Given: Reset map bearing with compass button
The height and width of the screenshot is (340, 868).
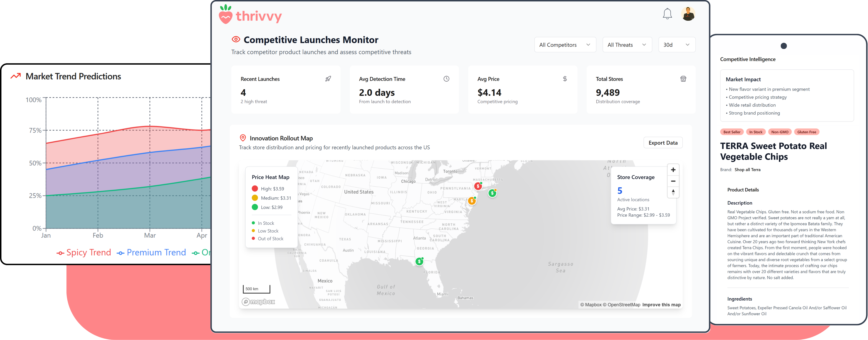Looking at the screenshot, I should (x=673, y=192).
